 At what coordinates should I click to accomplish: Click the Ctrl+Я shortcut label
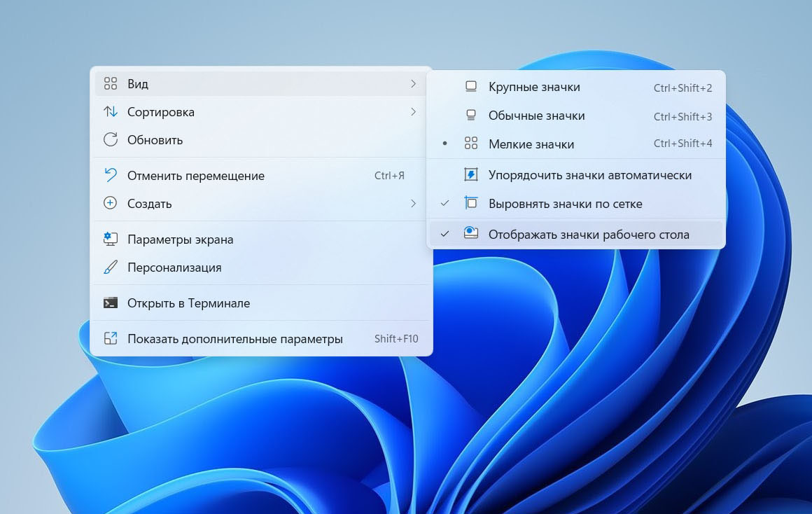389,175
